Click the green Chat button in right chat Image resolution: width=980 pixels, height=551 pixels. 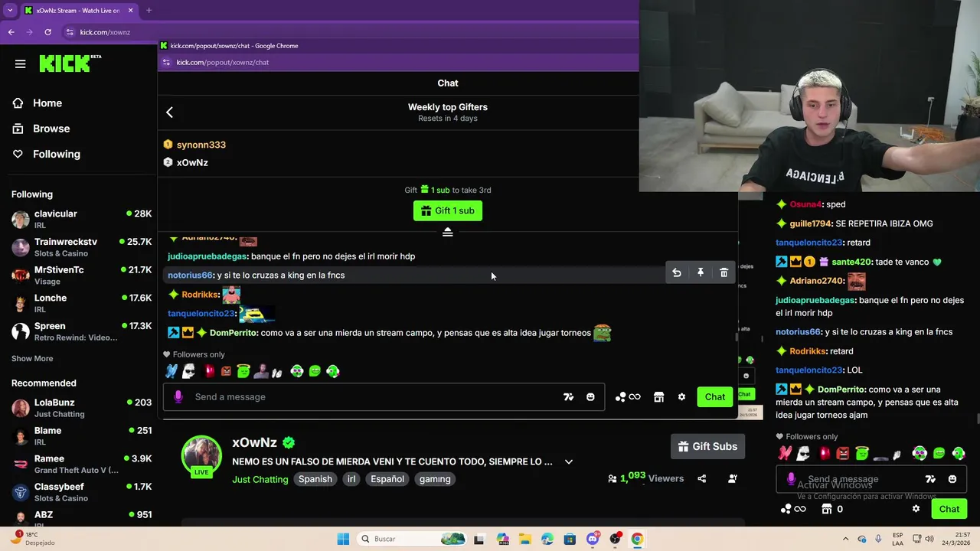coord(949,509)
